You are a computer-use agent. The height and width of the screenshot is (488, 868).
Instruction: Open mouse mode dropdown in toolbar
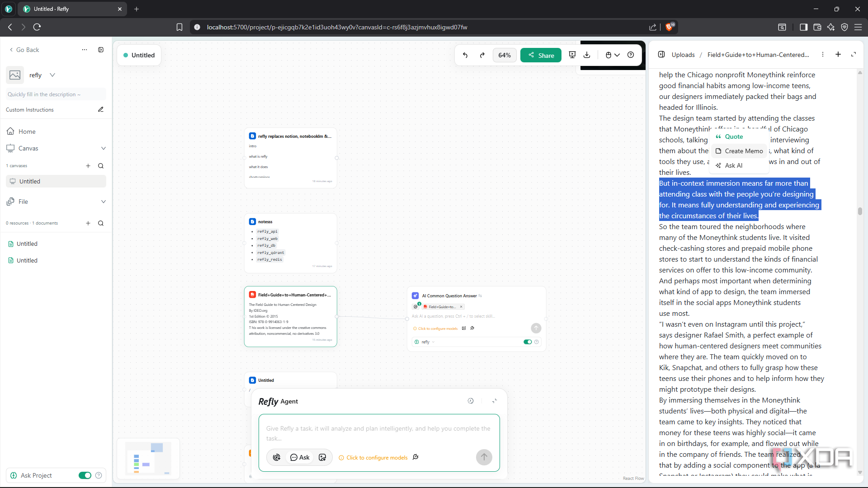pos(613,55)
